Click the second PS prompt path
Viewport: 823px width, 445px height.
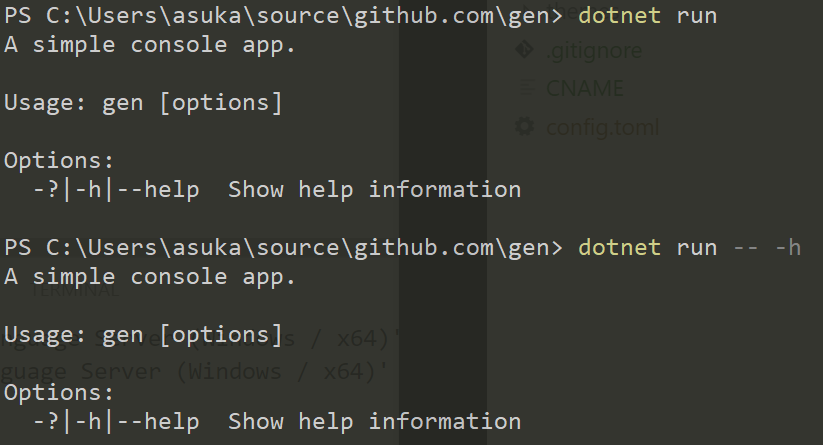coord(283,248)
